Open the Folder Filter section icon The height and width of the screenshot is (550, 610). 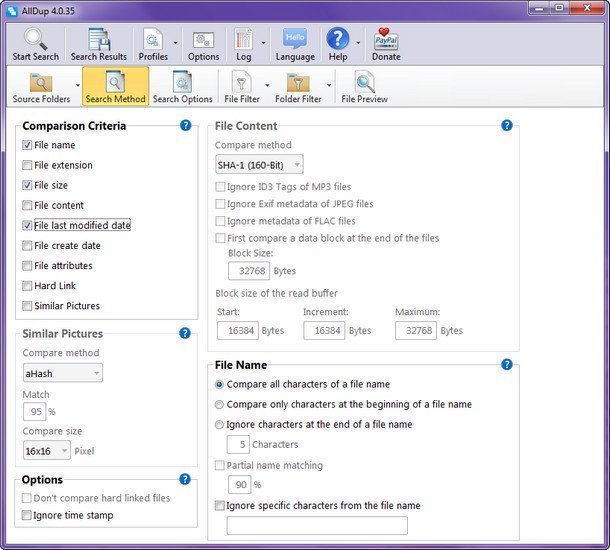298,82
